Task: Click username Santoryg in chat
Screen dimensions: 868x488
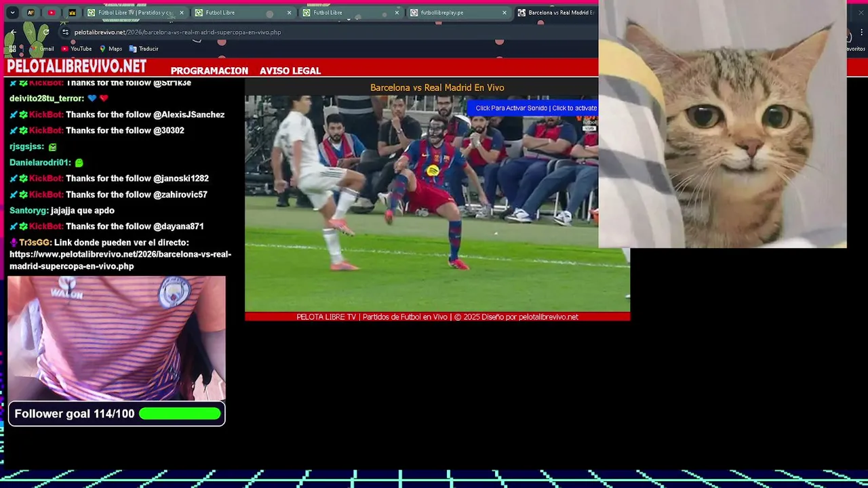Action: [28, 211]
